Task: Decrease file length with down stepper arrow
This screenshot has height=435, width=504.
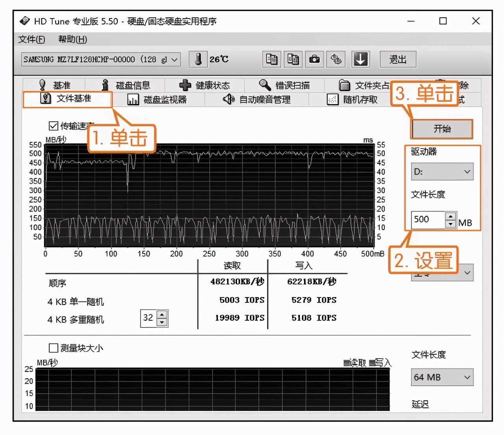Action: 450,224
